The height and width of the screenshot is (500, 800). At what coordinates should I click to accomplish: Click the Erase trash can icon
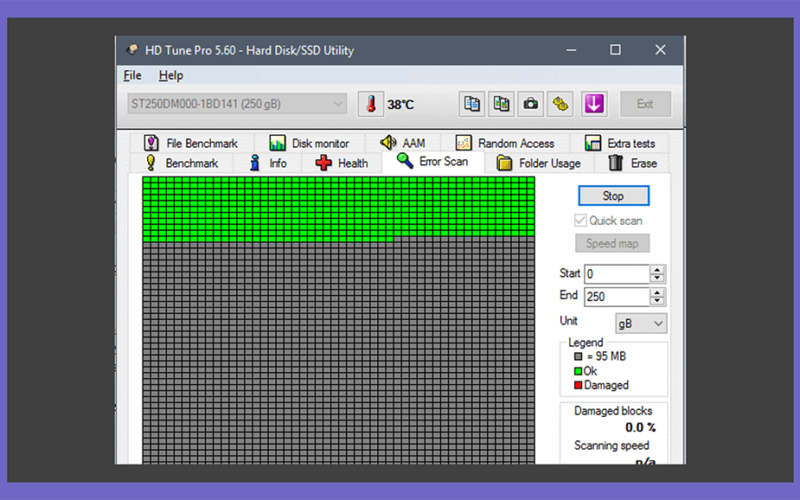click(x=616, y=163)
